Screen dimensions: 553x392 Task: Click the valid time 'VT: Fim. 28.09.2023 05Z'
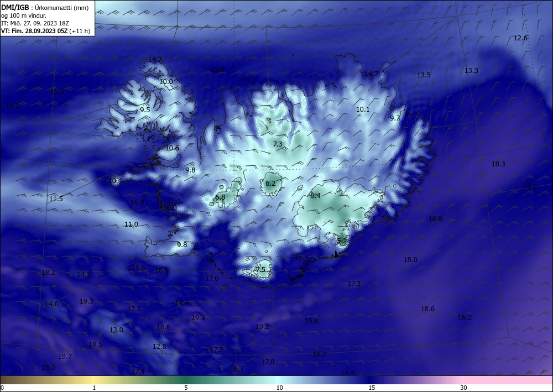coord(34,31)
